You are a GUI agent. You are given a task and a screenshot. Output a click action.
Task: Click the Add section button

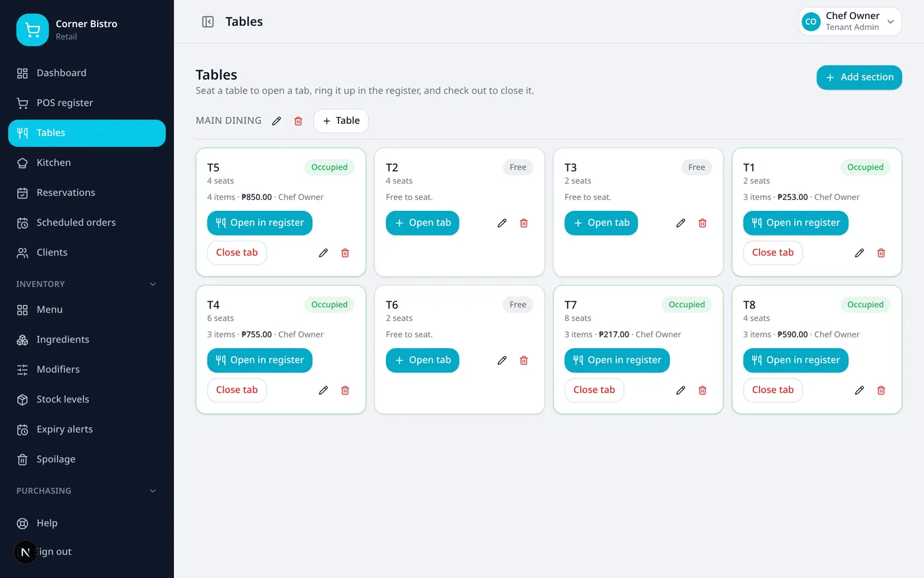coord(859,78)
